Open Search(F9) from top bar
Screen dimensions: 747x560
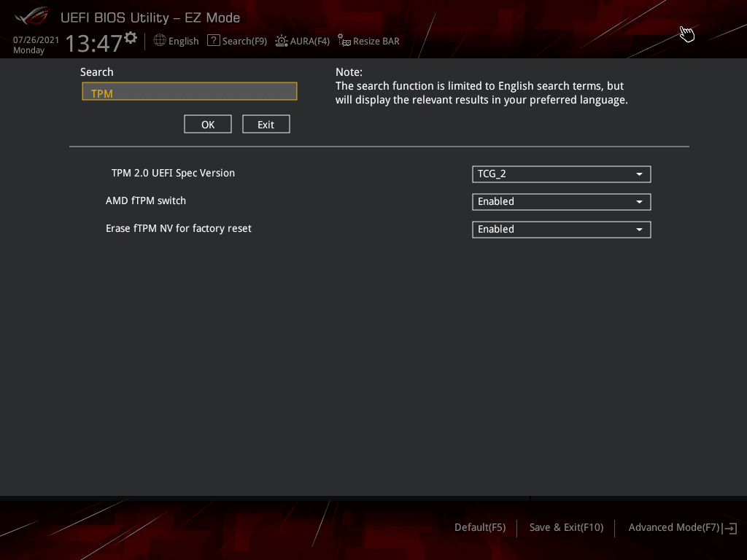(x=244, y=41)
